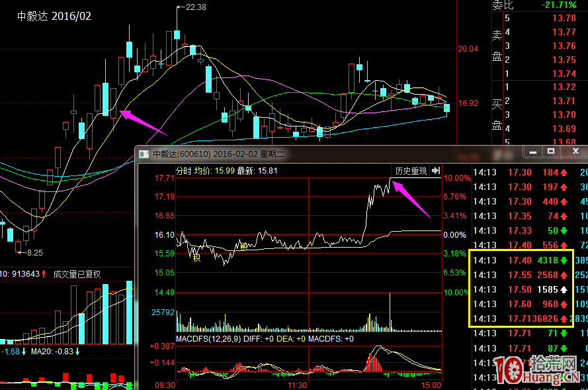
Task: Close the 中毅达 intraday popup window
Action: click(574, 152)
